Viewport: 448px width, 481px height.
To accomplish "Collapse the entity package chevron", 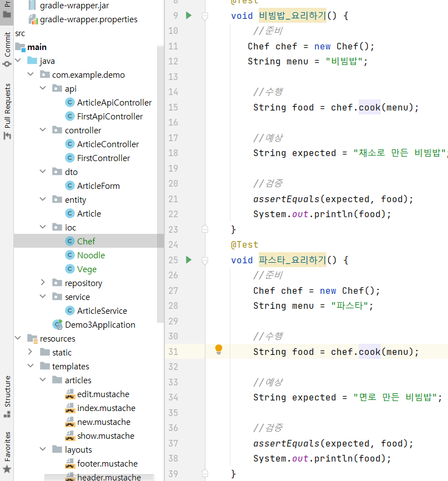I will tap(43, 199).
